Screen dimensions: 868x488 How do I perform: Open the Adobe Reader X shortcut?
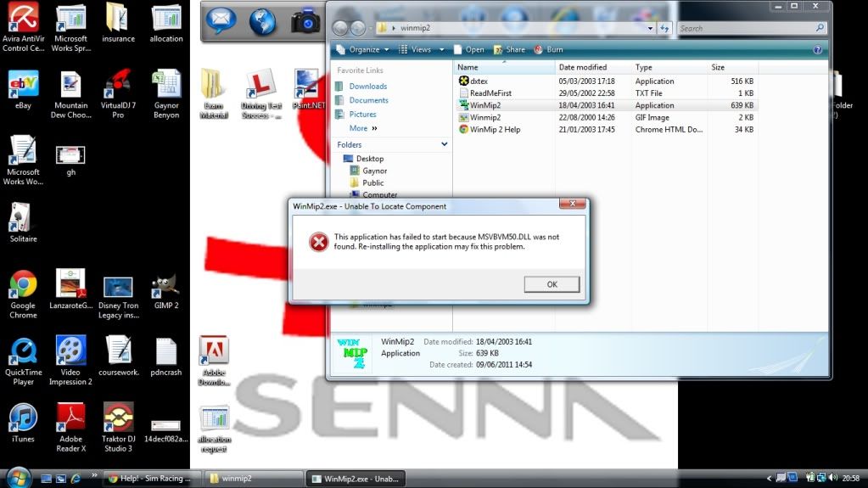[70, 418]
